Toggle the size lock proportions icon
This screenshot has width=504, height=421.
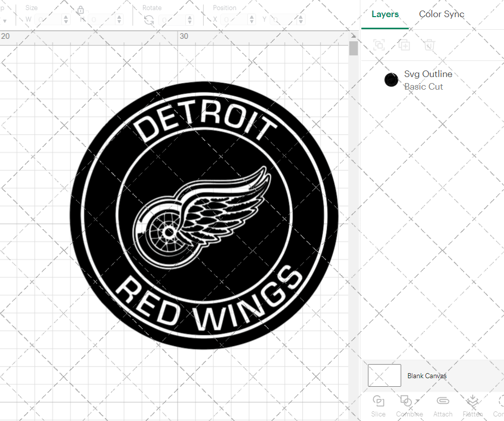81,10
